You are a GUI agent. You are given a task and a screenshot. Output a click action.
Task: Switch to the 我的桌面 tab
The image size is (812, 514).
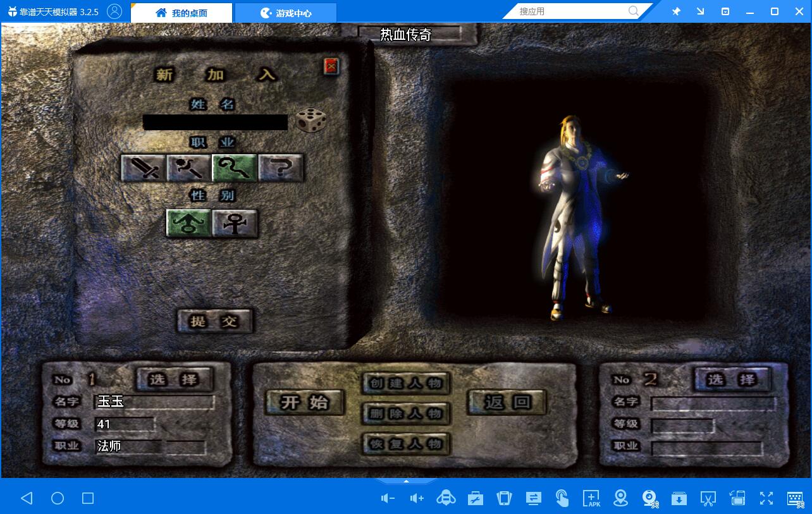[181, 13]
